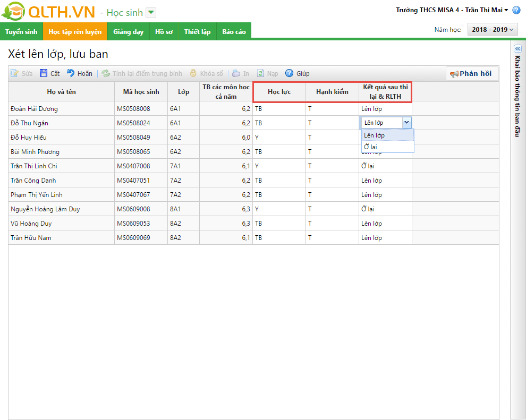Click the QLTH.VN graduation cap logo

pos(13,12)
